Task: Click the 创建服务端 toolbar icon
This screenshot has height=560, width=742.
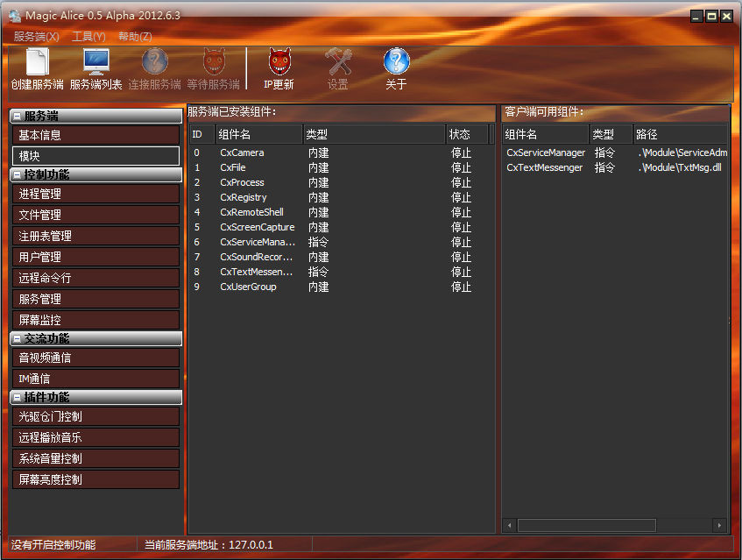Action: click(37, 62)
